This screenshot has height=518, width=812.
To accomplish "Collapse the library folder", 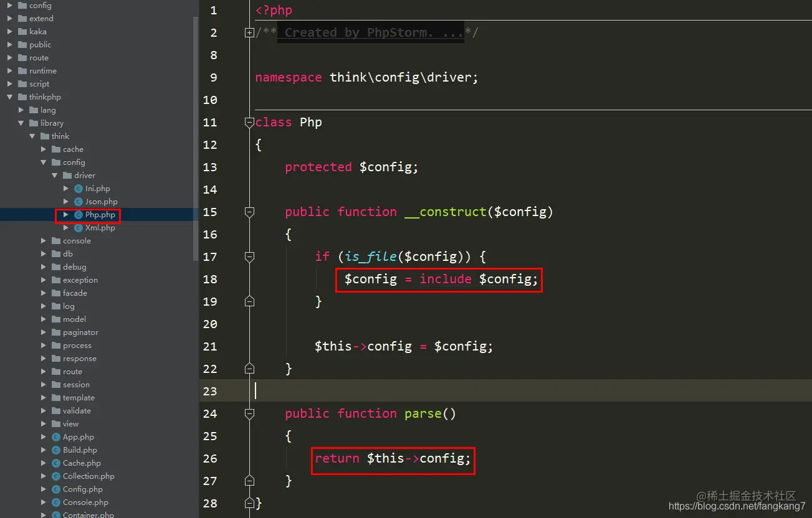I will click(x=21, y=123).
